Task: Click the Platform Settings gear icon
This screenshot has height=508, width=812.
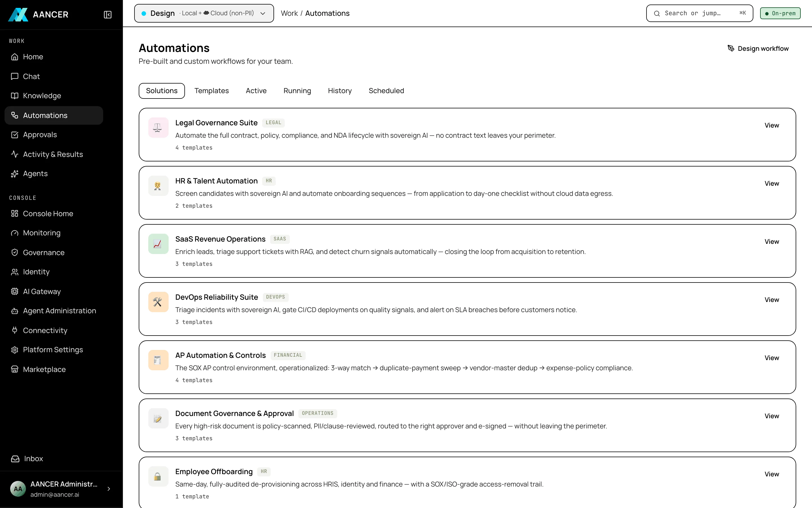Action: (14, 350)
